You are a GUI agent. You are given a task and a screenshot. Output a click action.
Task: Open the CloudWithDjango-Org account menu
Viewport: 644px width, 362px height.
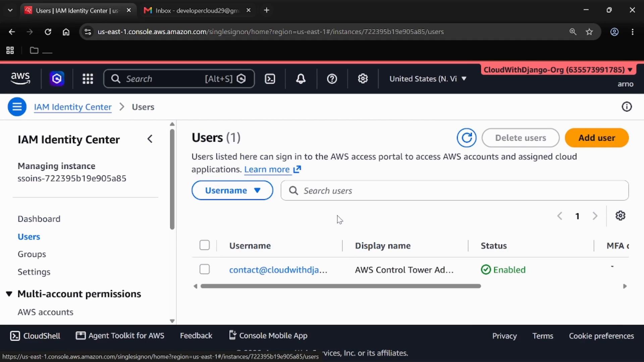(x=558, y=70)
